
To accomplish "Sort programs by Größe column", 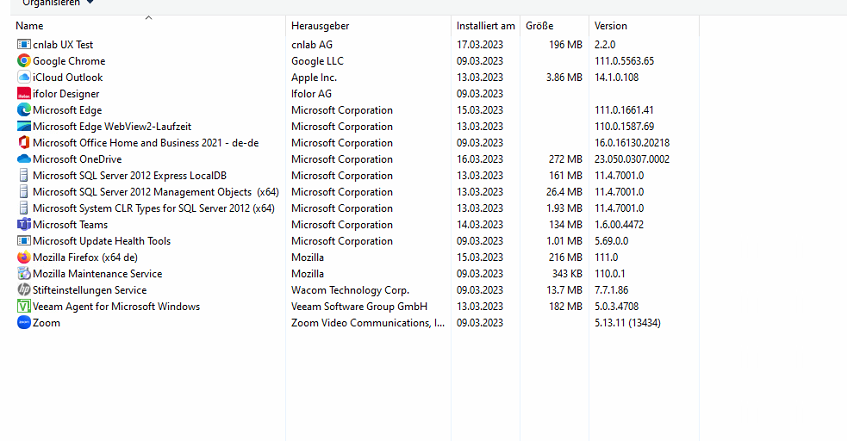I will (x=540, y=25).
